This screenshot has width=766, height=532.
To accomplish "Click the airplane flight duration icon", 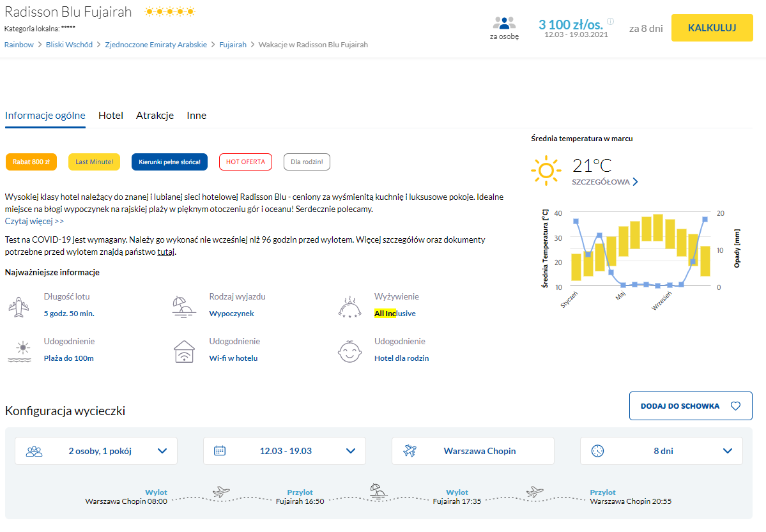I will 19,307.
